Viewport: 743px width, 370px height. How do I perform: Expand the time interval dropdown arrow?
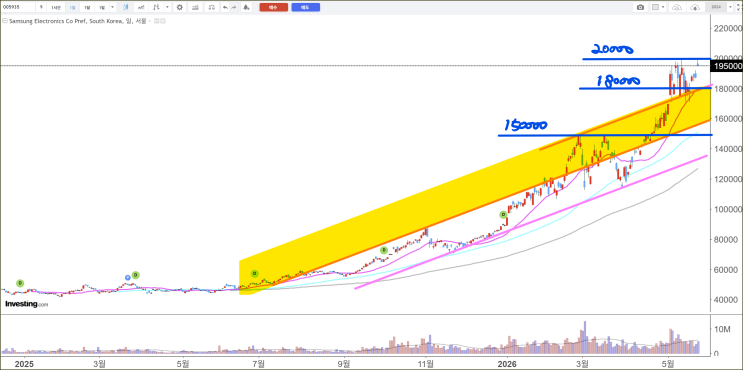(x=112, y=7)
